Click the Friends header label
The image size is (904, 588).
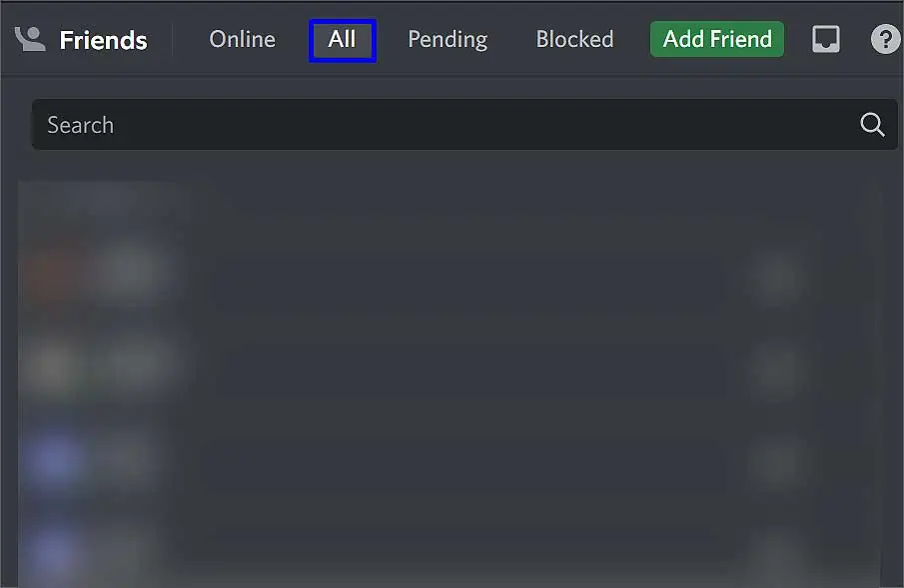pos(103,40)
